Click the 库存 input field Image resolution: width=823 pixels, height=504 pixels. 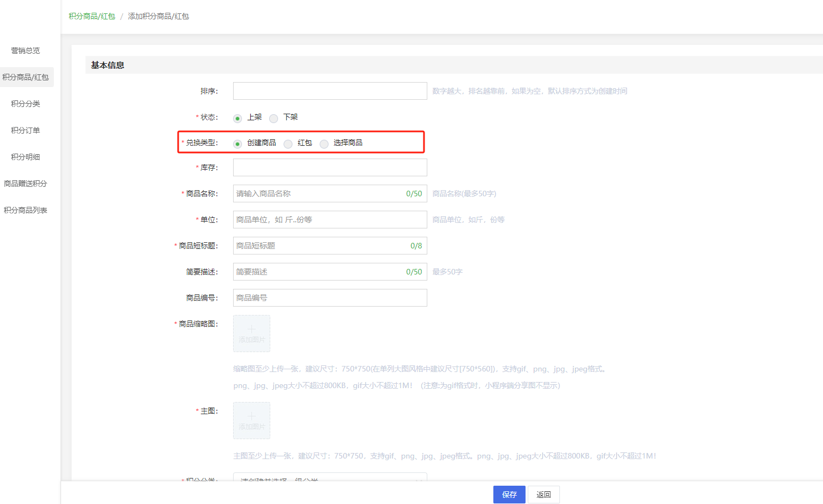click(x=330, y=167)
